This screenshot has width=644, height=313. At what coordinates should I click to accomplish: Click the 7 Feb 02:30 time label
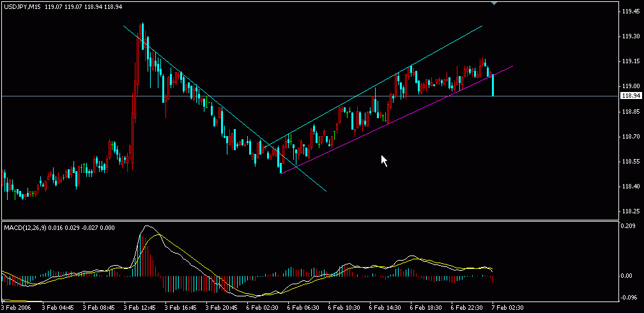tap(508, 307)
